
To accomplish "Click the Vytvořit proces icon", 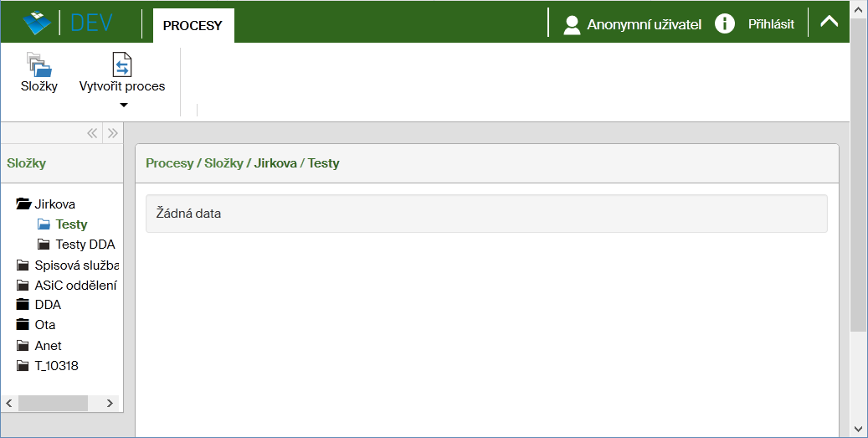I will pyautogui.click(x=122, y=64).
